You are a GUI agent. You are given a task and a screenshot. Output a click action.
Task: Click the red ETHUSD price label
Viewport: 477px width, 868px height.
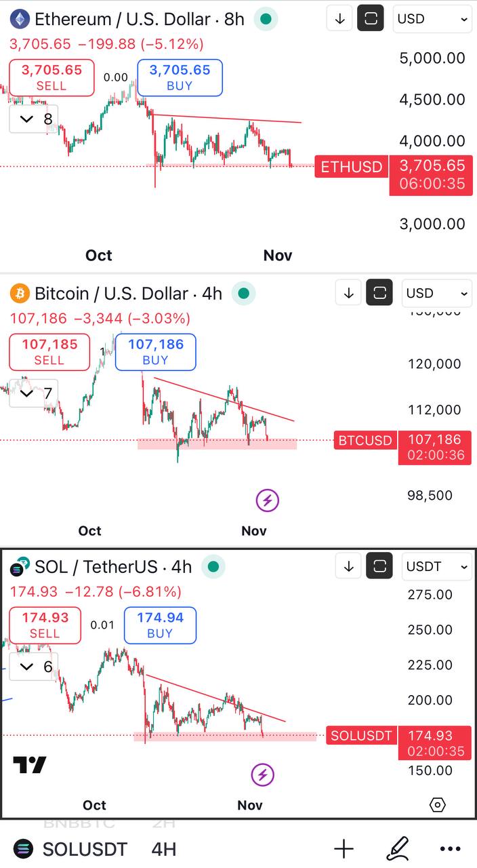click(x=351, y=167)
